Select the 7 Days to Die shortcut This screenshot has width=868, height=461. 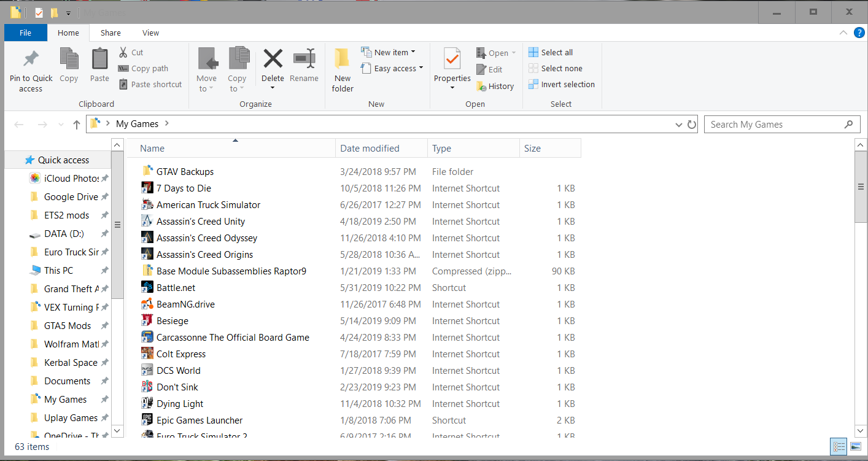(176, 188)
